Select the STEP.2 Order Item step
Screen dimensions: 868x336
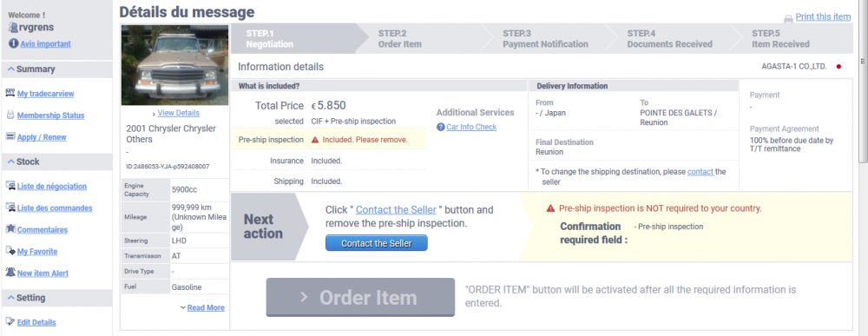click(399, 38)
